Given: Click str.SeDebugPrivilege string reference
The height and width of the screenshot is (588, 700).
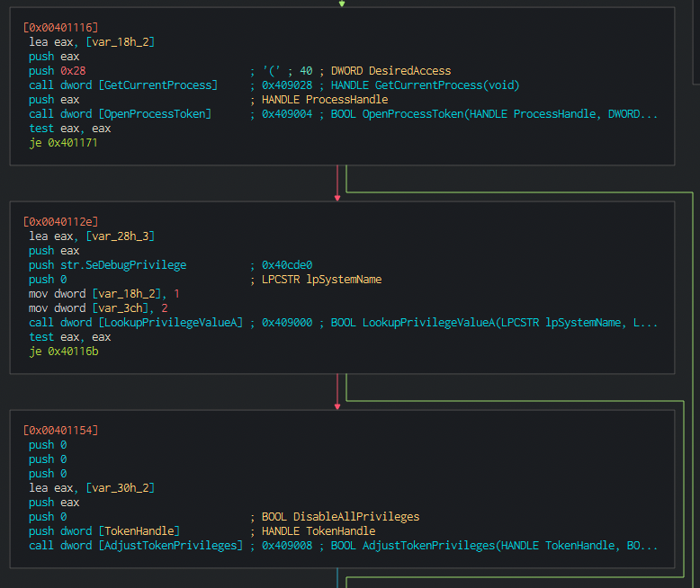Looking at the screenshot, I should pos(123,265).
